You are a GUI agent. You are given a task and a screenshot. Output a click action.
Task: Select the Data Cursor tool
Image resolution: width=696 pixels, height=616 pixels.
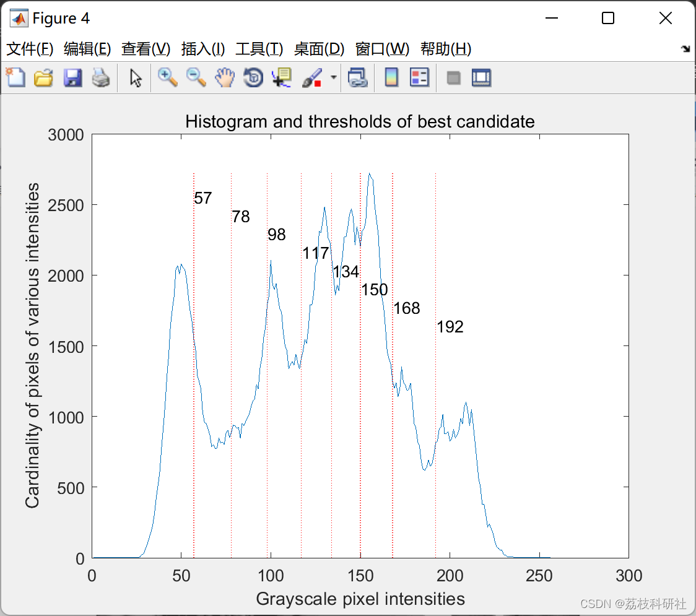(282, 77)
